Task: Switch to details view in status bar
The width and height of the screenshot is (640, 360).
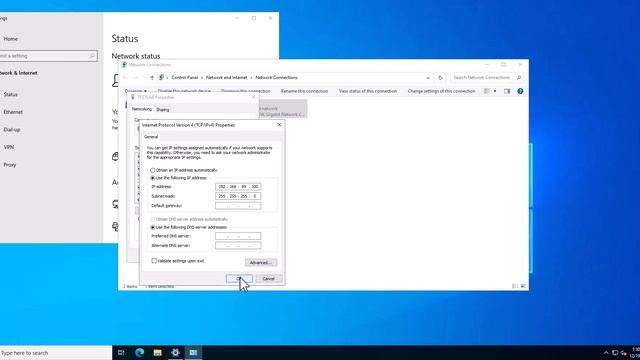Action: coord(515,286)
